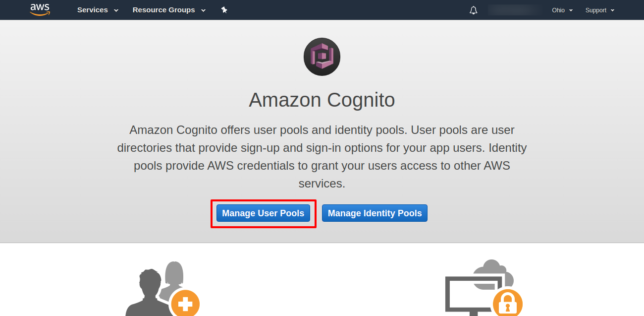Image resolution: width=644 pixels, height=316 pixels.
Task: Click the grey cloud above the monitor
Action: (x=493, y=270)
